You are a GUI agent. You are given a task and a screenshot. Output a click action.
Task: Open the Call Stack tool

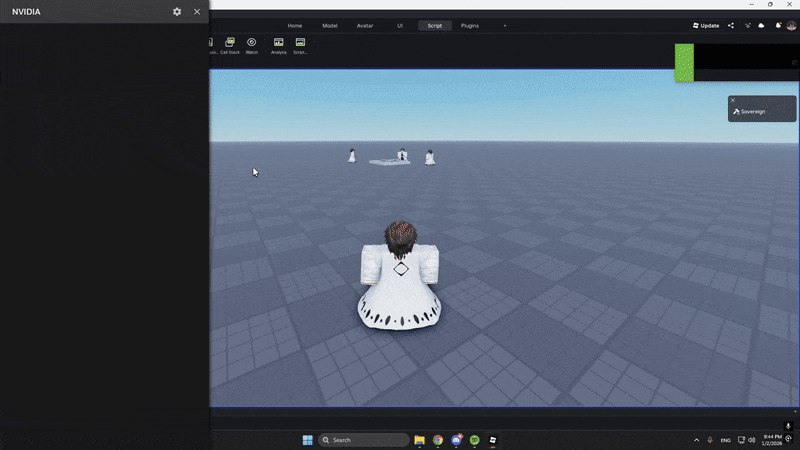coord(230,44)
